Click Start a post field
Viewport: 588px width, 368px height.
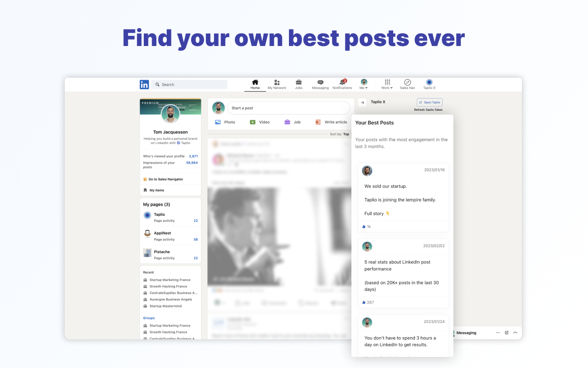[x=288, y=108]
